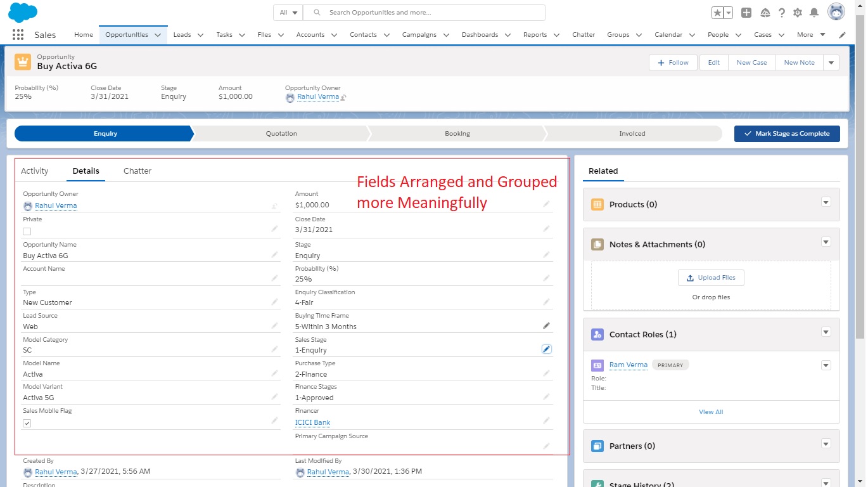This screenshot has width=868, height=487.
Task: Open the More navigation dropdown
Action: (811, 35)
